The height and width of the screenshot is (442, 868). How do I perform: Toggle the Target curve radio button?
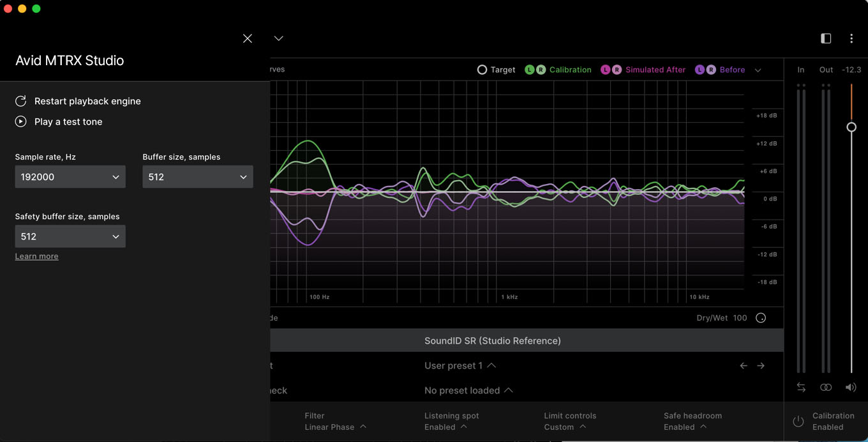(x=482, y=70)
